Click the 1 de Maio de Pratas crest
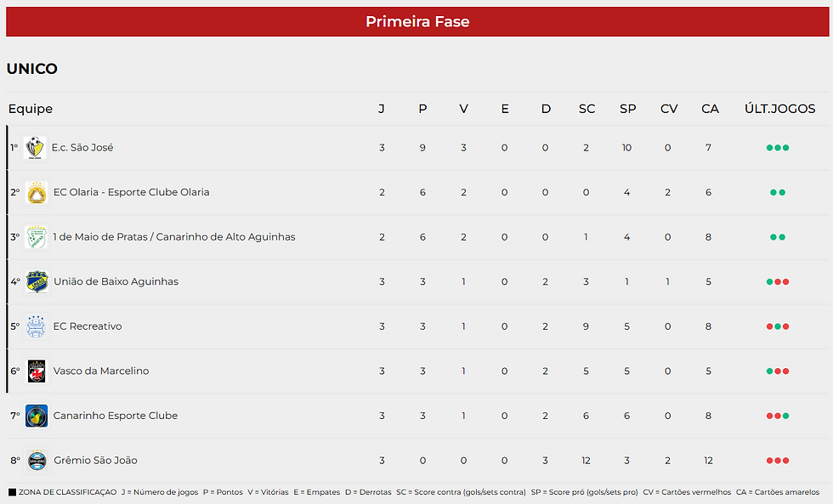The width and height of the screenshot is (833, 504). click(36, 237)
